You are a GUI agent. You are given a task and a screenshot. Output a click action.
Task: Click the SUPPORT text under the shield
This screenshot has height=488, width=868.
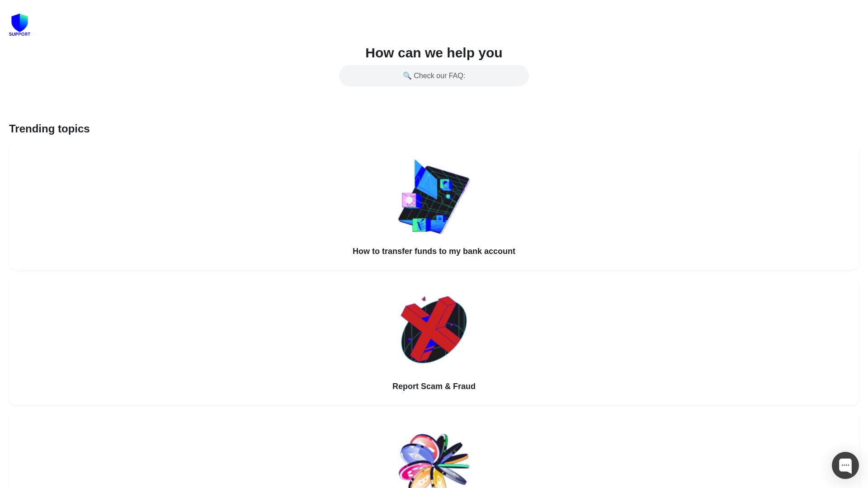(x=19, y=34)
